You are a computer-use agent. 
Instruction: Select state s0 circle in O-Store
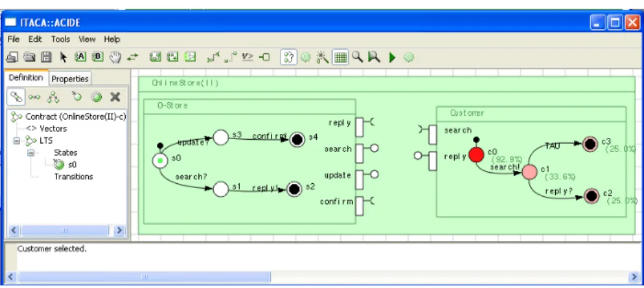click(160, 160)
